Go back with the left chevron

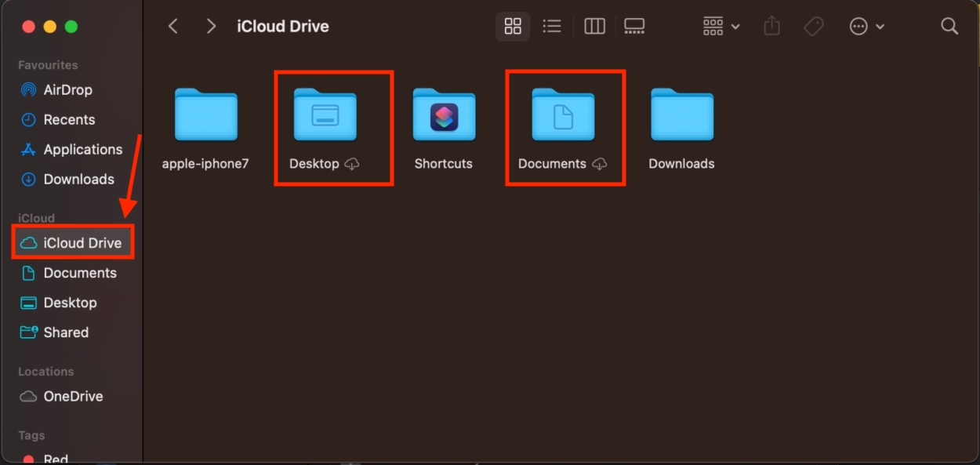(173, 27)
